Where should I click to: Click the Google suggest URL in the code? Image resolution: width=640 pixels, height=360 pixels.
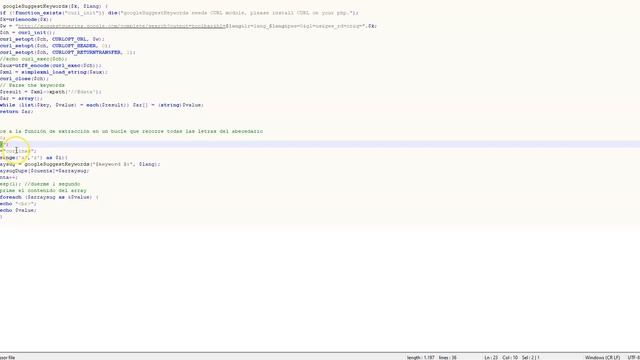click(122, 26)
